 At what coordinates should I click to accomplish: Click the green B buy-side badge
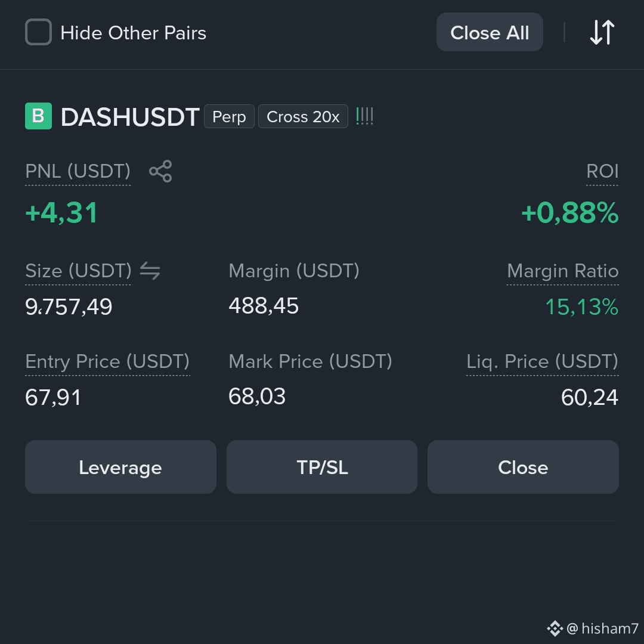pos(38,116)
